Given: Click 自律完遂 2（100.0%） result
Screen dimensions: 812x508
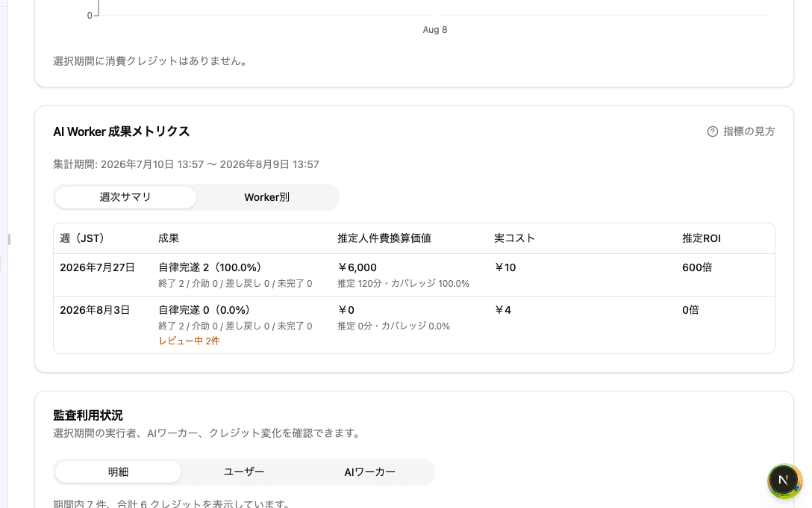Looking at the screenshot, I should (x=212, y=267).
